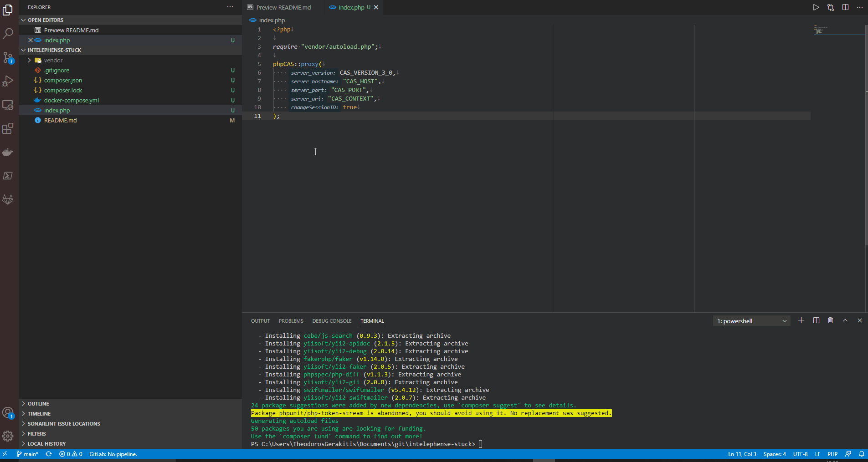Viewport: 868px width, 462px height.
Task: Split the terminal pane
Action: coord(816,321)
